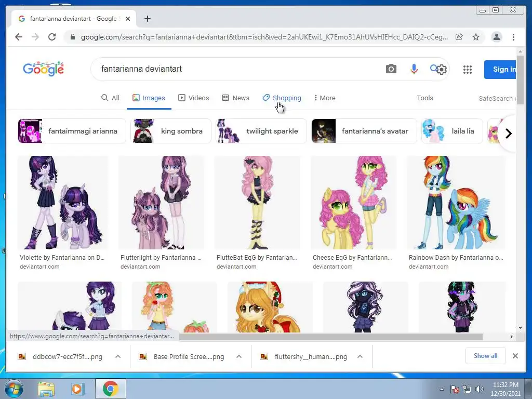
Task: Click the vertical scrollbar thumb
Action: tap(520, 79)
